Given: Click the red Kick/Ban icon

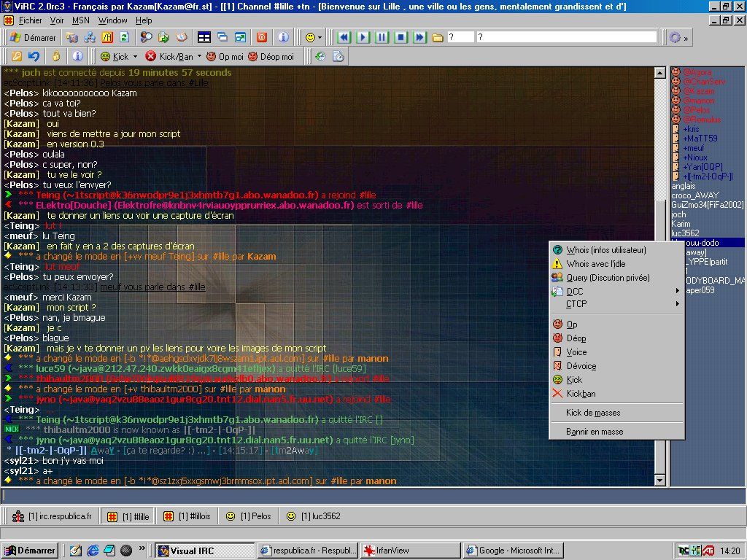Looking at the screenshot, I should coord(152,56).
